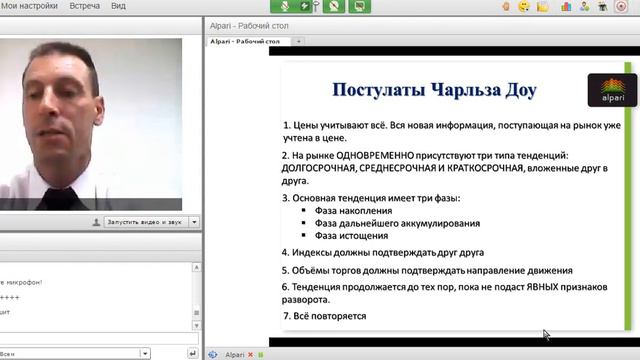Click the red X next to Alpari

click(x=251, y=355)
